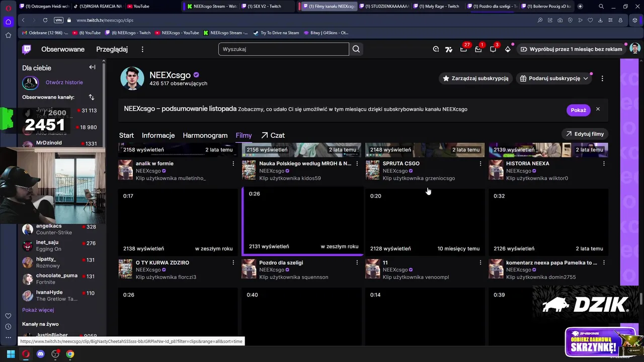Click the ad-free trial offer button
Viewport: 644px width, 362px height.
point(571,49)
